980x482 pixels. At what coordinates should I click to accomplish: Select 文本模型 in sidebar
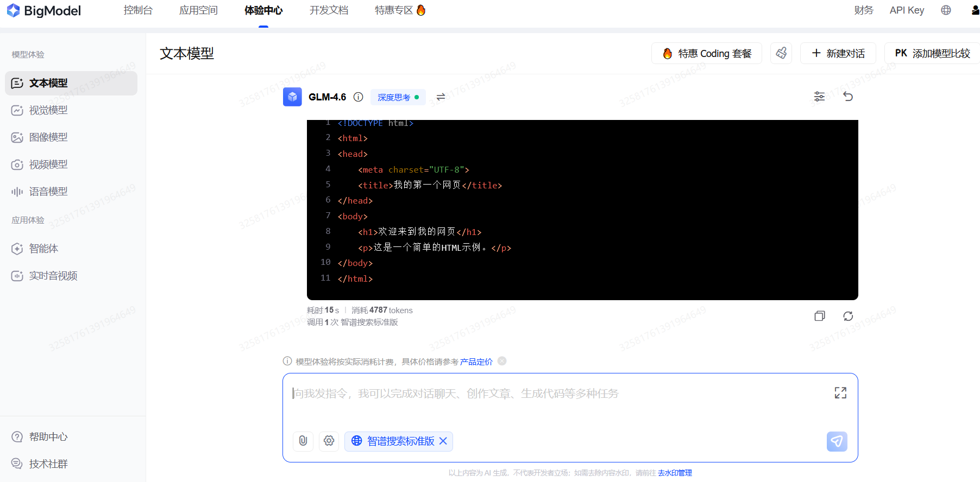click(x=71, y=83)
